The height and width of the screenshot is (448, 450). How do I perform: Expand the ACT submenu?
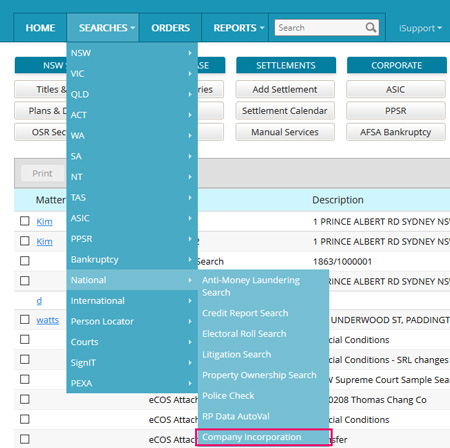pos(132,115)
